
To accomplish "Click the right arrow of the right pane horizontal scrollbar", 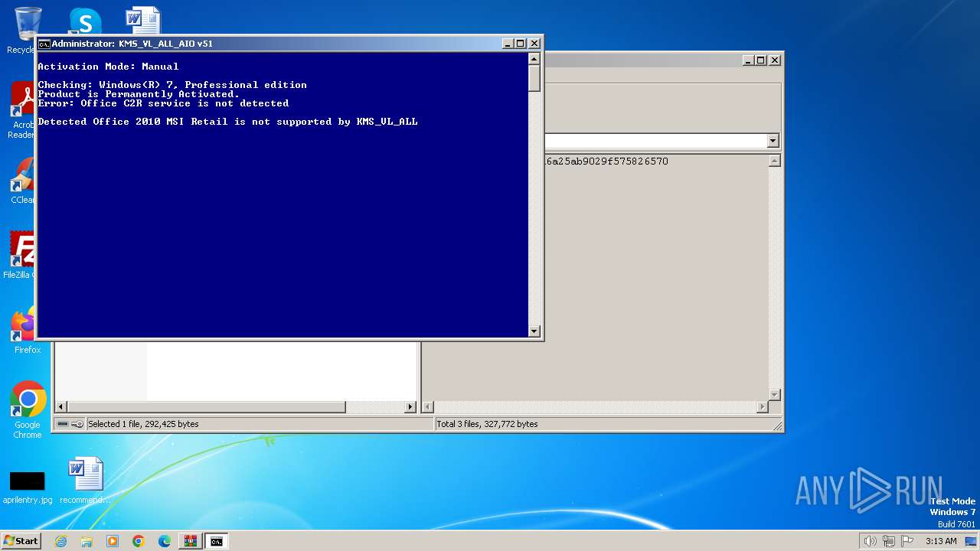I will tap(762, 407).
